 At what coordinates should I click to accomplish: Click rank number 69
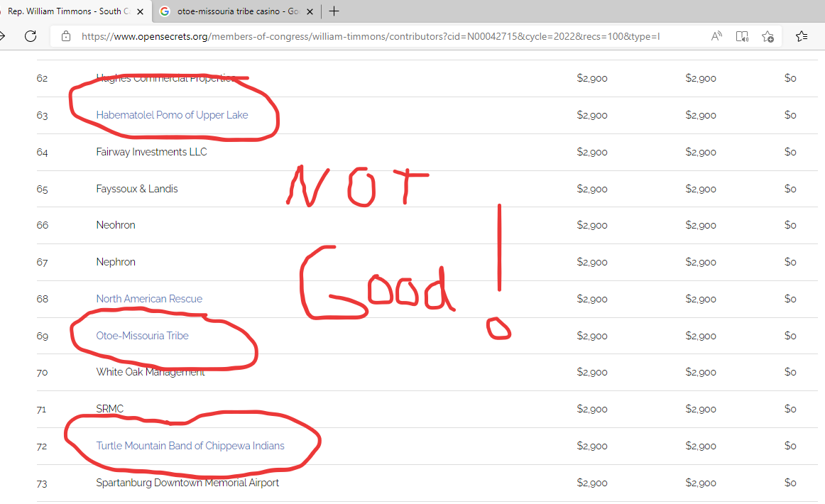pyautogui.click(x=42, y=336)
